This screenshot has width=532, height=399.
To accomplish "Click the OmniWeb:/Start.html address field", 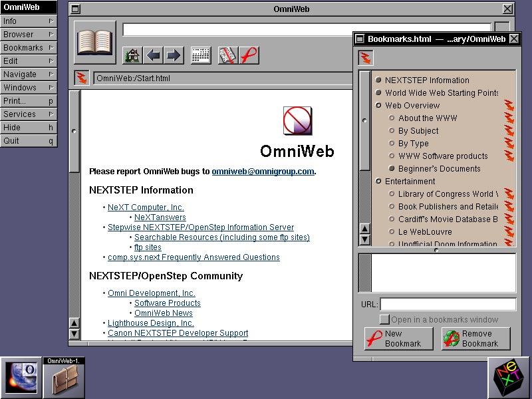I will point(223,78).
